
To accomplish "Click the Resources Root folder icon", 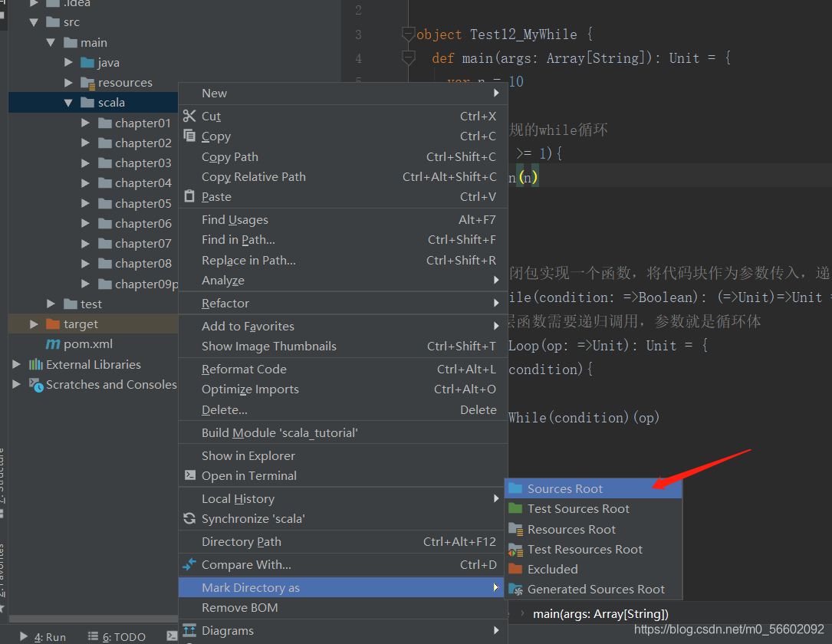I will click(x=516, y=529).
